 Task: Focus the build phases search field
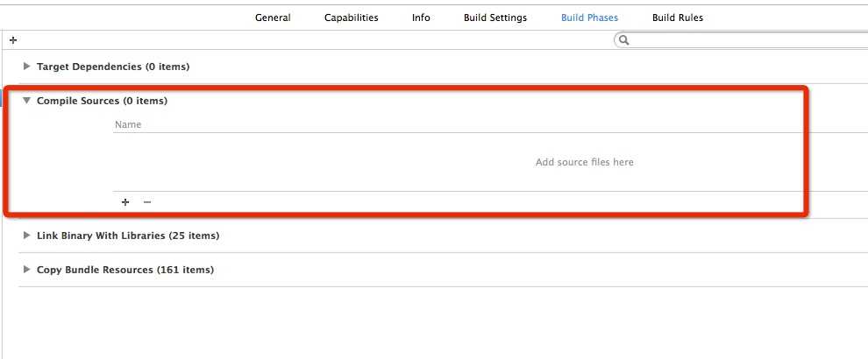(x=741, y=39)
